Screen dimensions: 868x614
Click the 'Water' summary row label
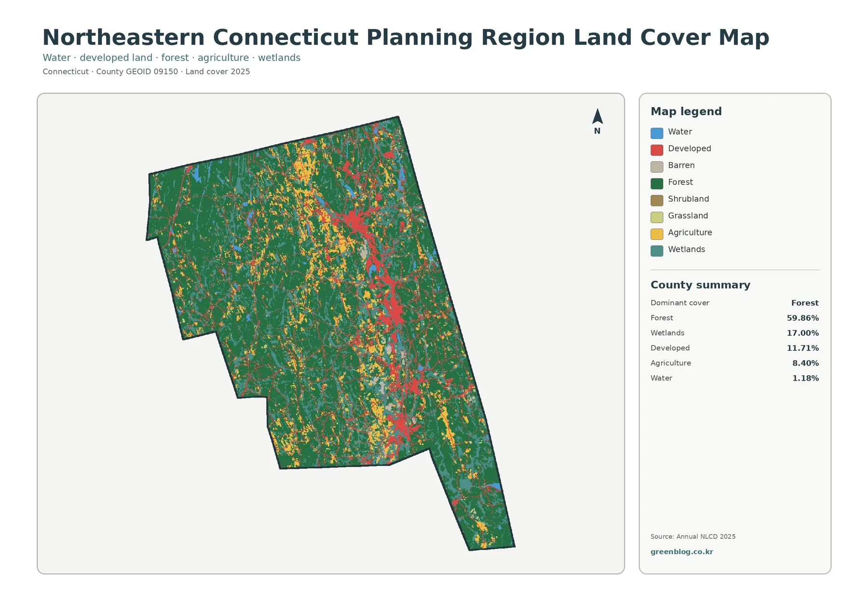click(x=661, y=378)
